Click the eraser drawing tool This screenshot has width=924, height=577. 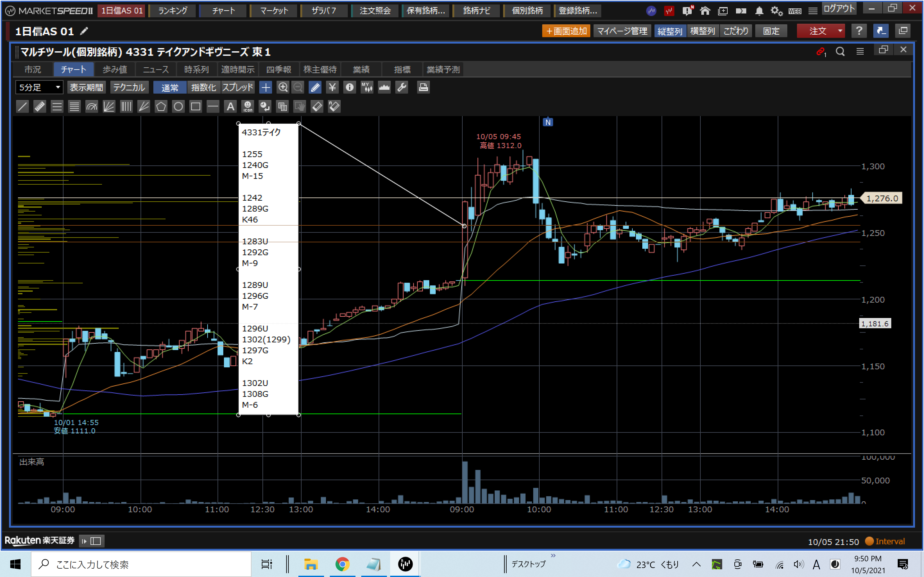317,106
